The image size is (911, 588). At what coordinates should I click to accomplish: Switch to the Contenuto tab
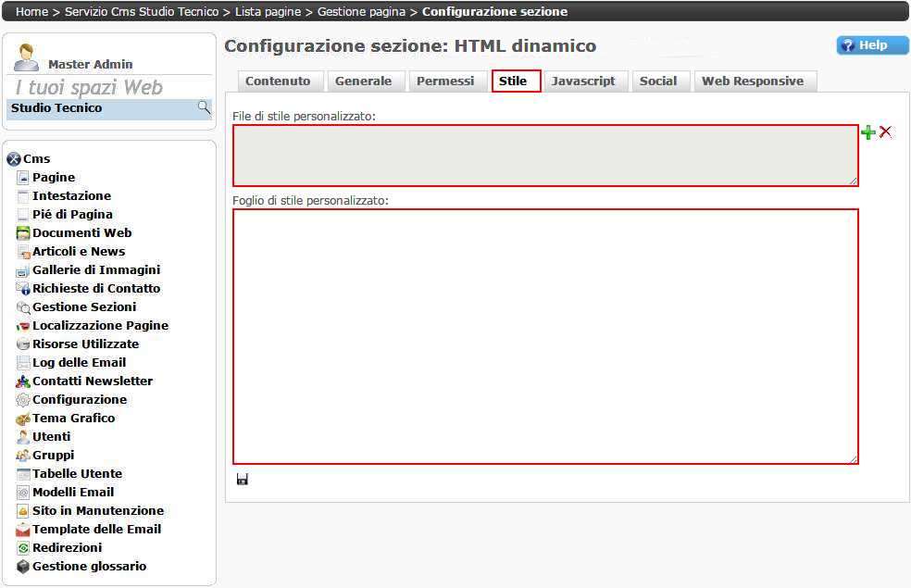click(278, 81)
